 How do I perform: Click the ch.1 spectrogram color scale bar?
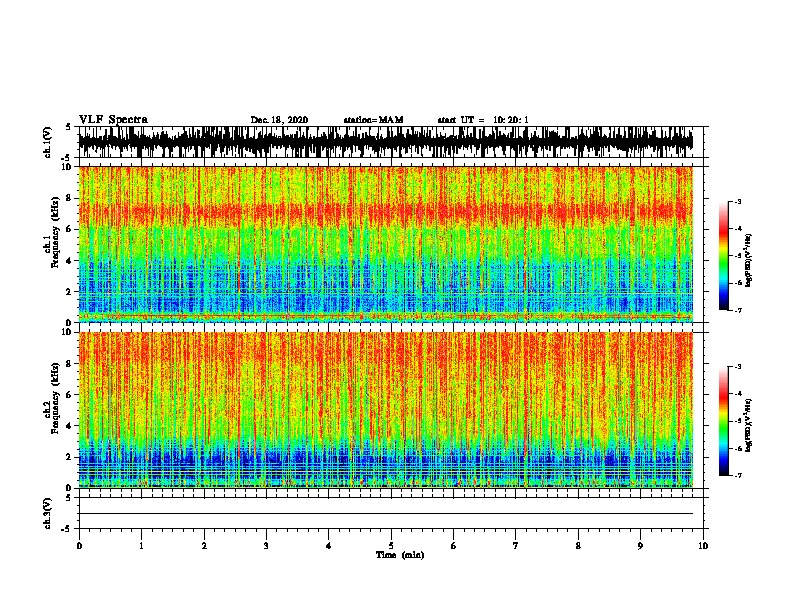[723, 256]
